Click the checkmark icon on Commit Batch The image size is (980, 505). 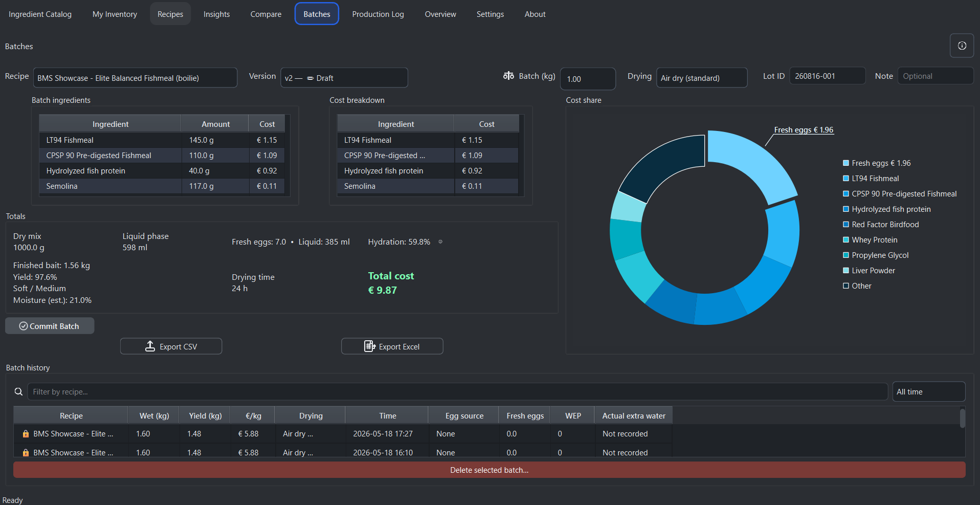click(24, 326)
